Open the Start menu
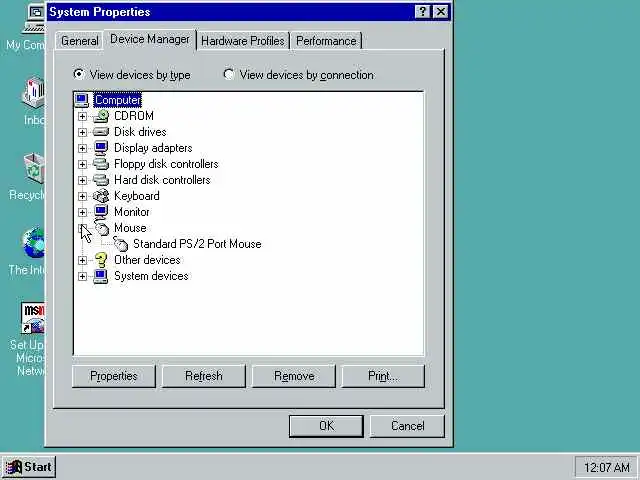The height and width of the screenshot is (480, 640). [29, 467]
